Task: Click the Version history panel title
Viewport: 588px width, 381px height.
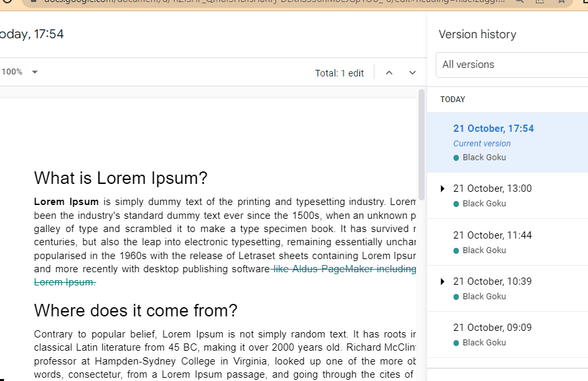Action: (477, 34)
